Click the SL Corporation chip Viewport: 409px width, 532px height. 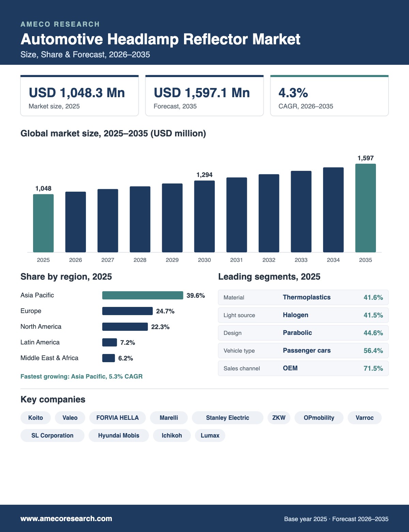[52, 435]
